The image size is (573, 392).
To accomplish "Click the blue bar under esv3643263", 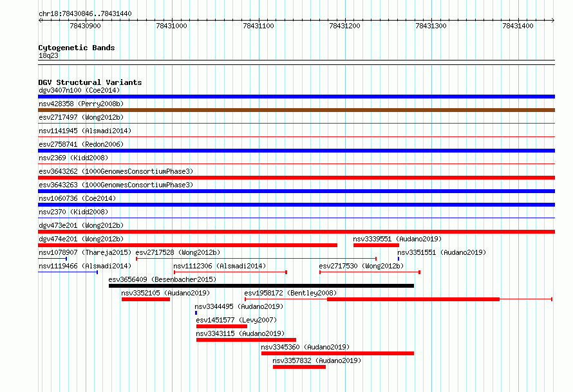I will pyautogui.click(x=296, y=191).
